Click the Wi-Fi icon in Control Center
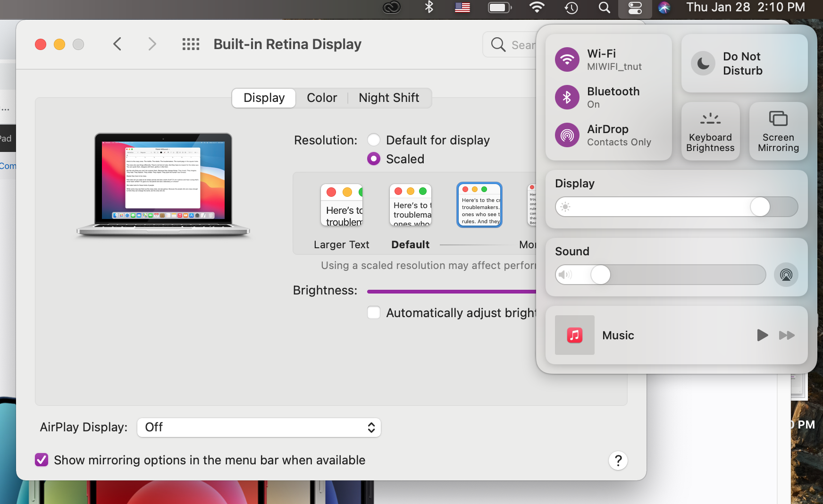The image size is (823, 504). click(567, 59)
